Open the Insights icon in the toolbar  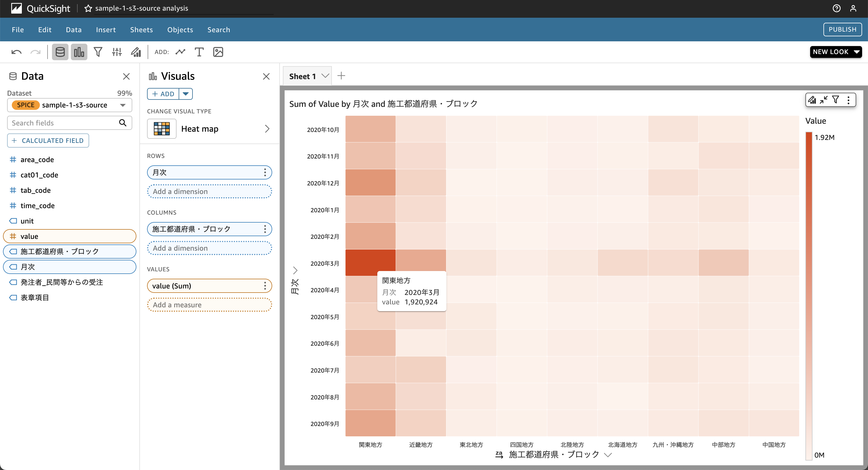pos(136,52)
